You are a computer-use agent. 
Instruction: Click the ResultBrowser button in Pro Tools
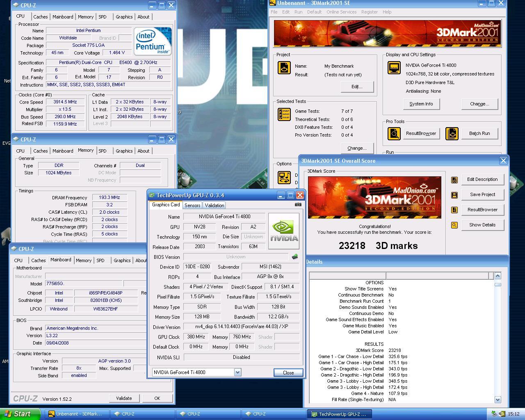tap(421, 133)
